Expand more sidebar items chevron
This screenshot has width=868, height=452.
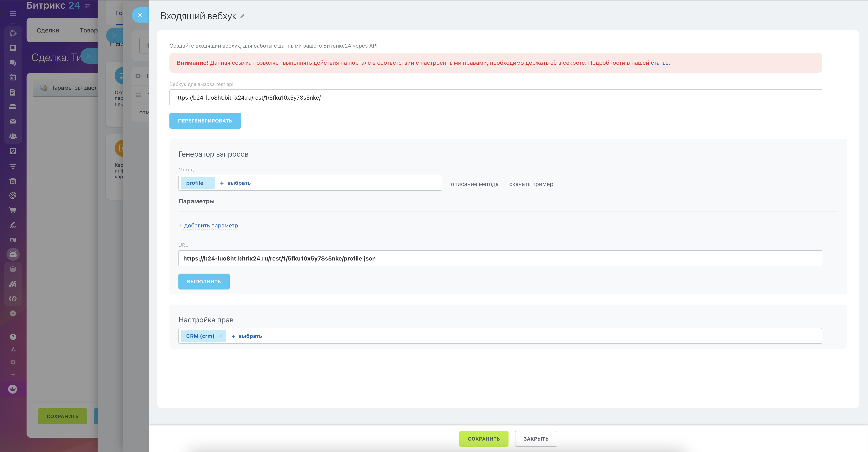tap(13, 313)
